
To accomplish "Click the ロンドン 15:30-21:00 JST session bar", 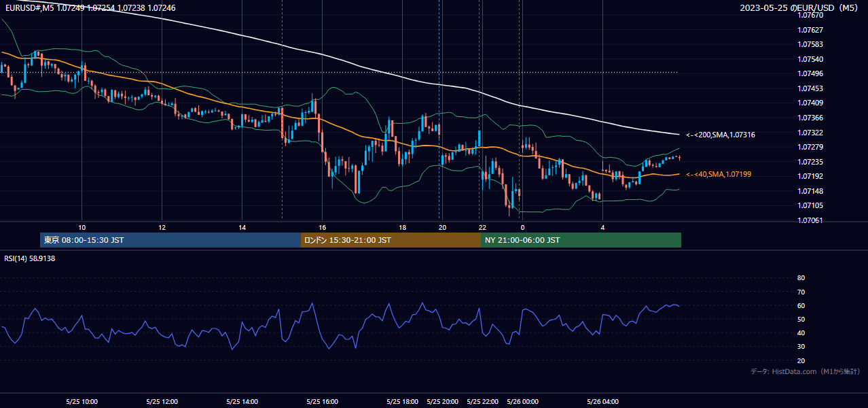I will coord(391,240).
